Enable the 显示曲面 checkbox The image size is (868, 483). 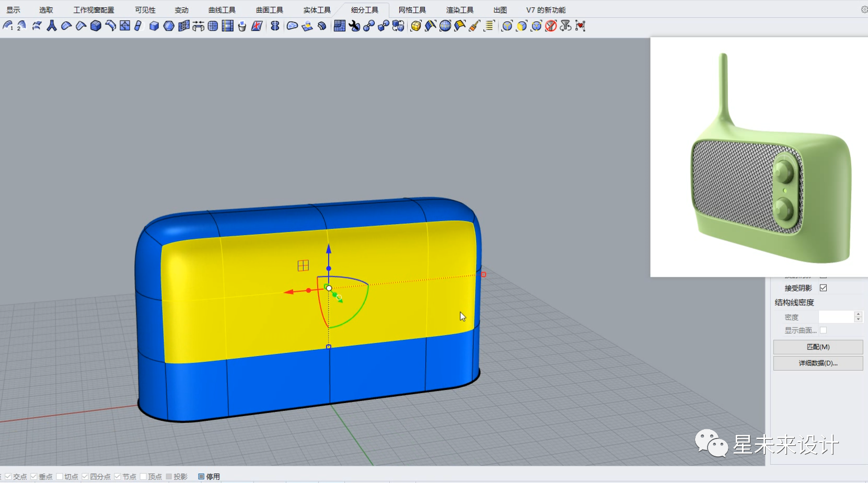coord(824,330)
